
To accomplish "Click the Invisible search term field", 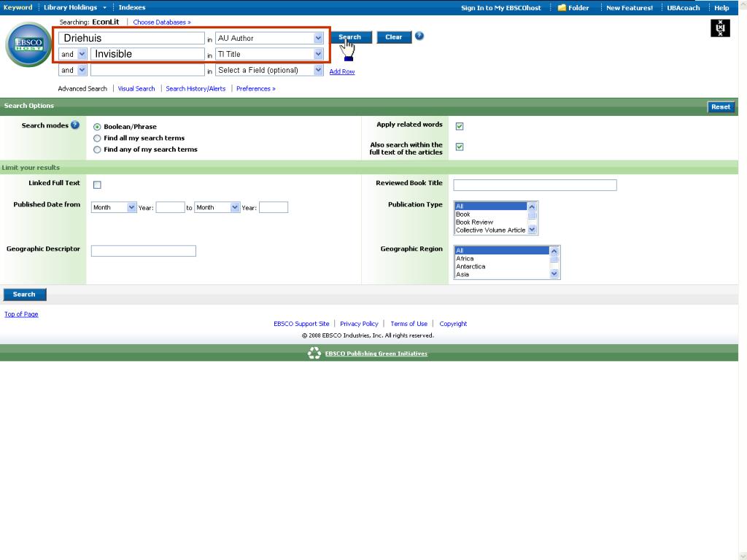I will pyautogui.click(x=147, y=54).
